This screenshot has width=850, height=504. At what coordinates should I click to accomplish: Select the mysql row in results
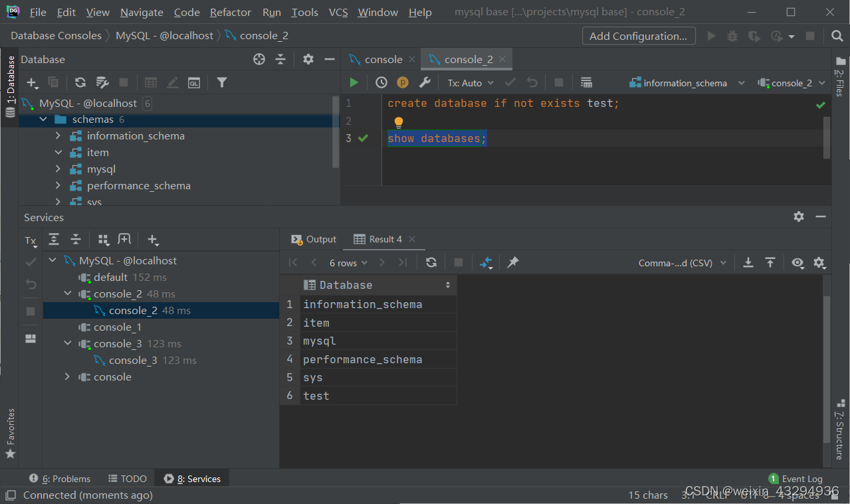pyautogui.click(x=320, y=341)
